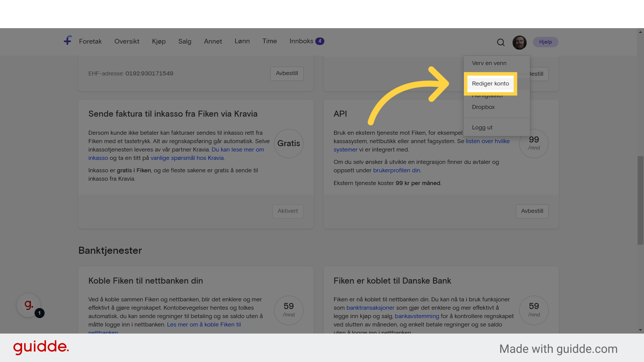Open the Innboks menu

[x=301, y=41]
